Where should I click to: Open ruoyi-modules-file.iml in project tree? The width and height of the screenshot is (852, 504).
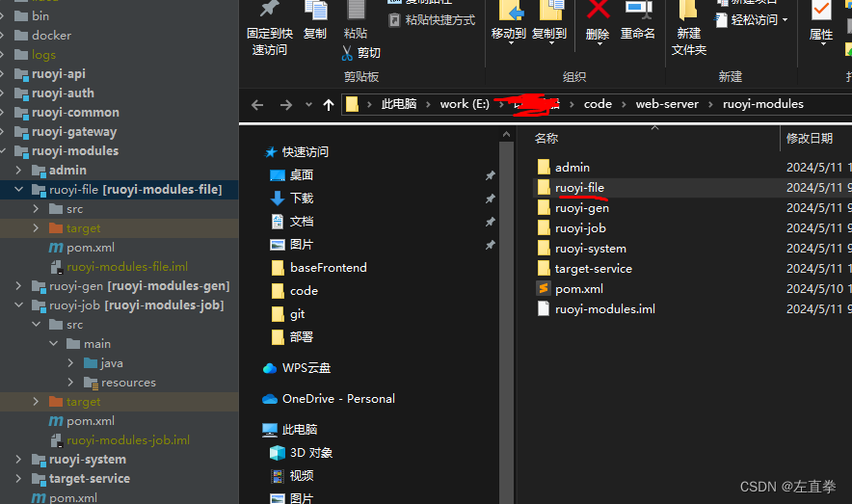coord(127,267)
